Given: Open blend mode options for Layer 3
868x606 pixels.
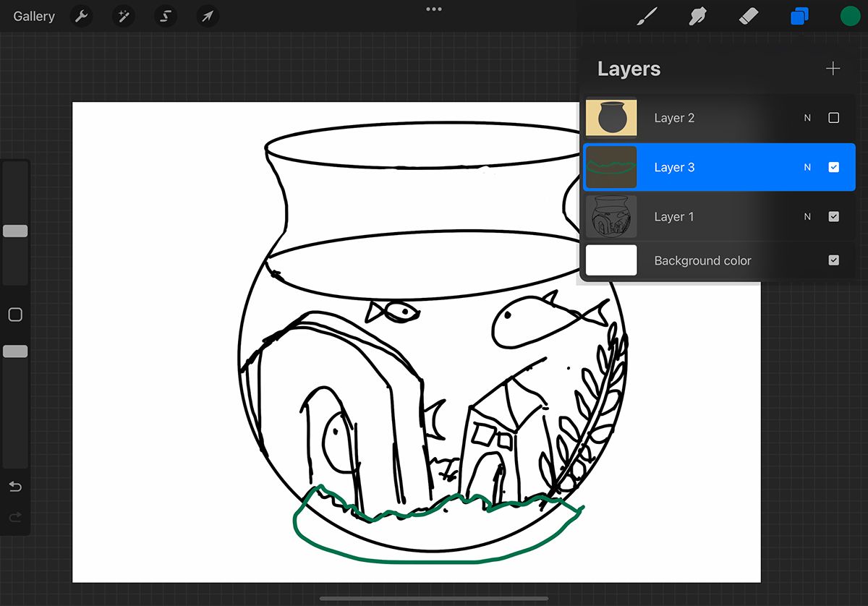Looking at the screenshot, I should pos(807,166).
